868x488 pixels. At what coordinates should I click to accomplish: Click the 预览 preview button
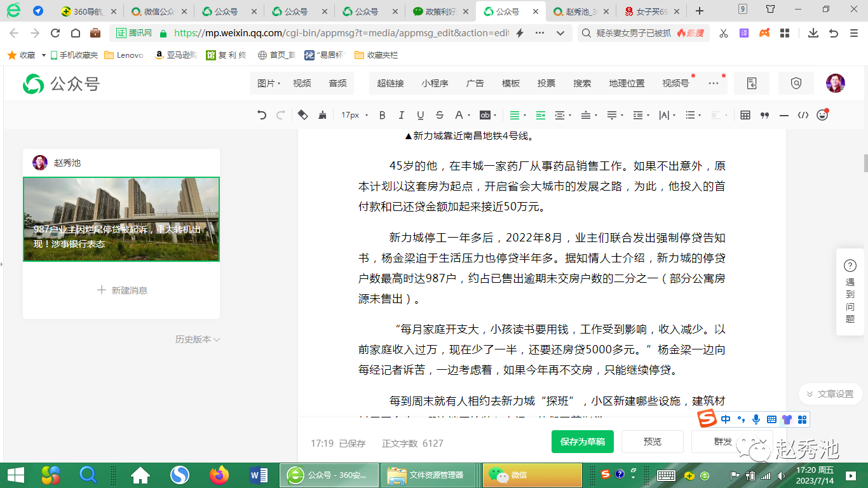click(652, 442)
